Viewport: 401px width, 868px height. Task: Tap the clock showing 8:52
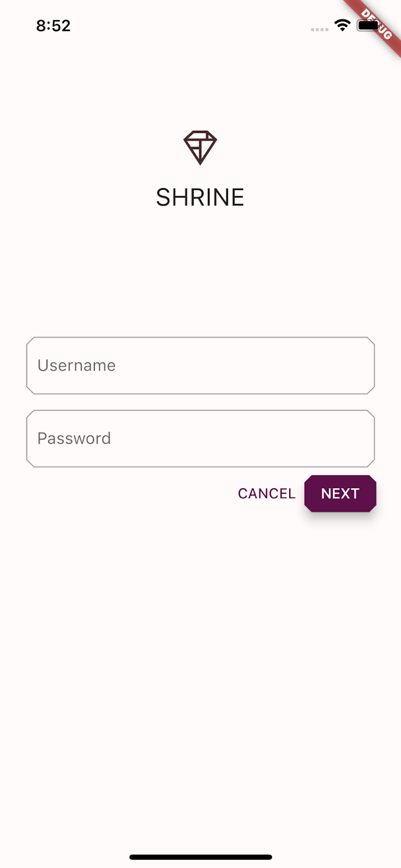(x=54, y=25)
